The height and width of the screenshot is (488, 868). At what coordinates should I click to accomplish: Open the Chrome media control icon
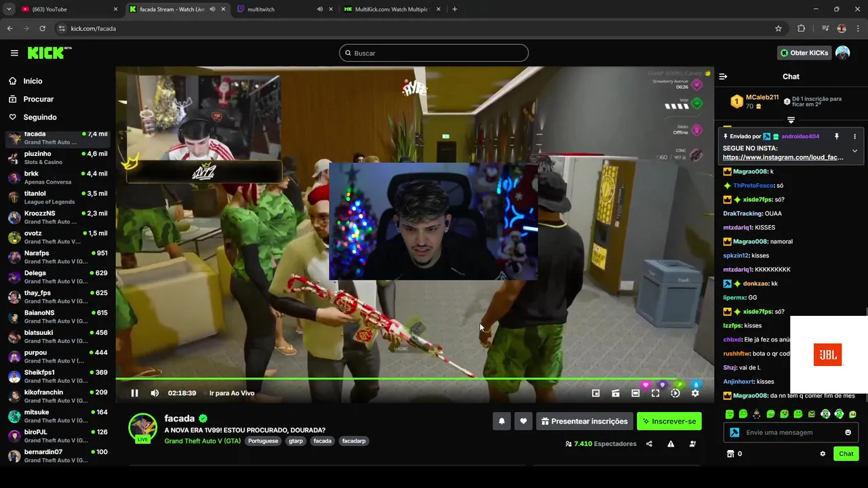[825, 28]
